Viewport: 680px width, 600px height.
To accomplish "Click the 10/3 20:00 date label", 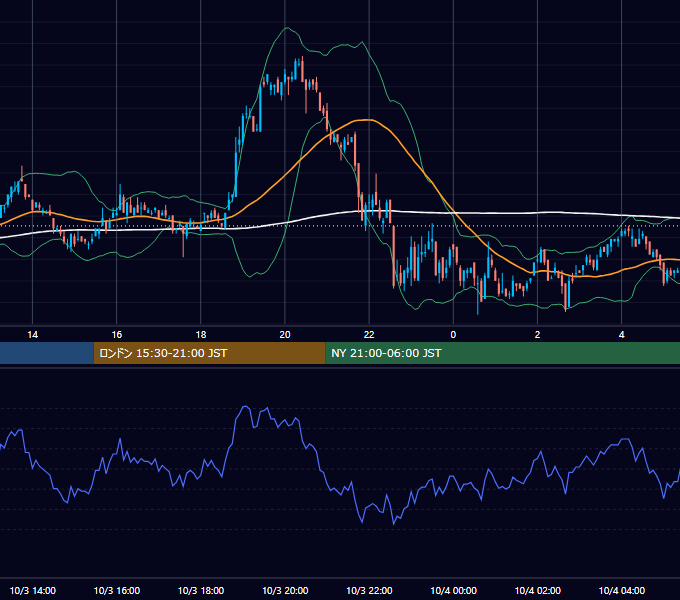I will 285,590.
